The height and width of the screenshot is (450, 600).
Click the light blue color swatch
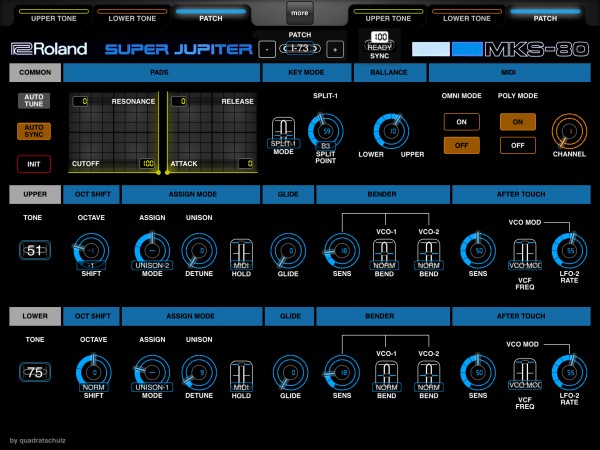[x=431, y=49]
